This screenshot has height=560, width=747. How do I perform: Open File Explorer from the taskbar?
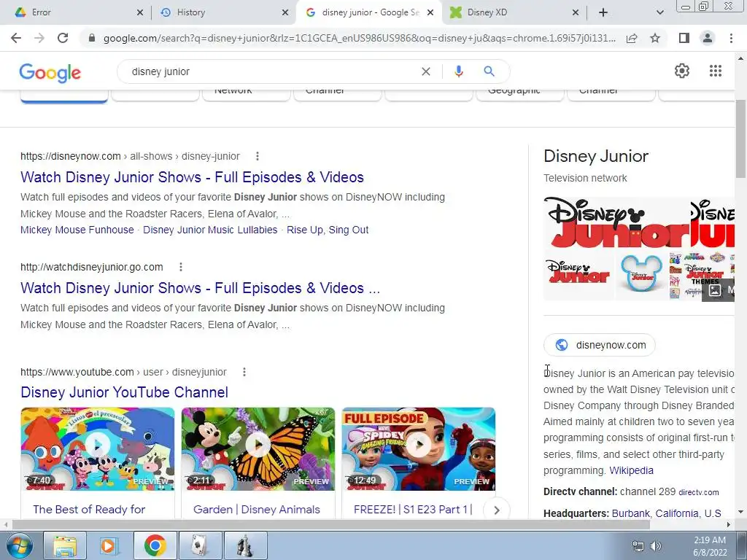pyautogui.click(x=65, y=545)
